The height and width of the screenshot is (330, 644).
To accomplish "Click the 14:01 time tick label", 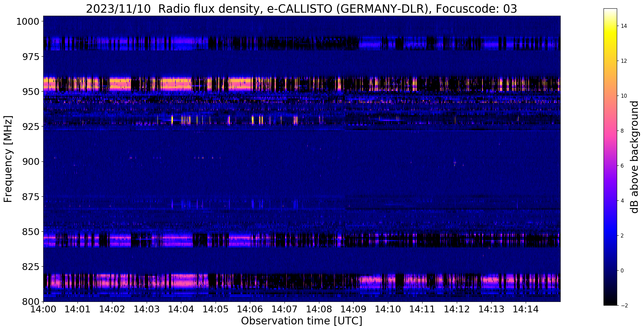I will [x=78, y=309].
